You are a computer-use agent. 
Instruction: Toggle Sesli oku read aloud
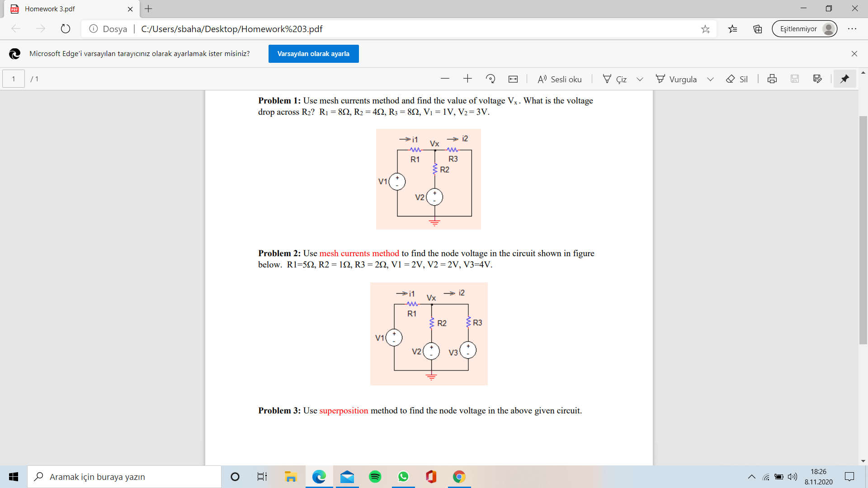point(560,79)
